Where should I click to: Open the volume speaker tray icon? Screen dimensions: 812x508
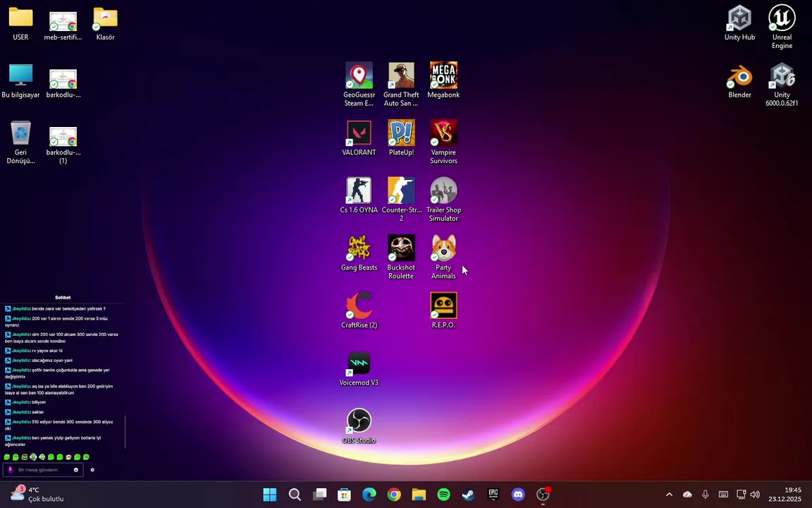[755, 495]
